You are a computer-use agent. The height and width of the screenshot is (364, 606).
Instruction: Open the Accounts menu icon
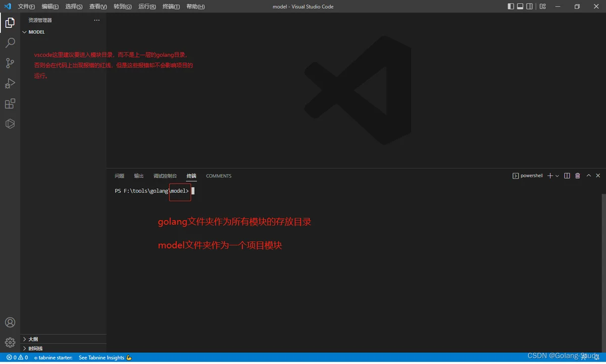(x=10, y=323)
